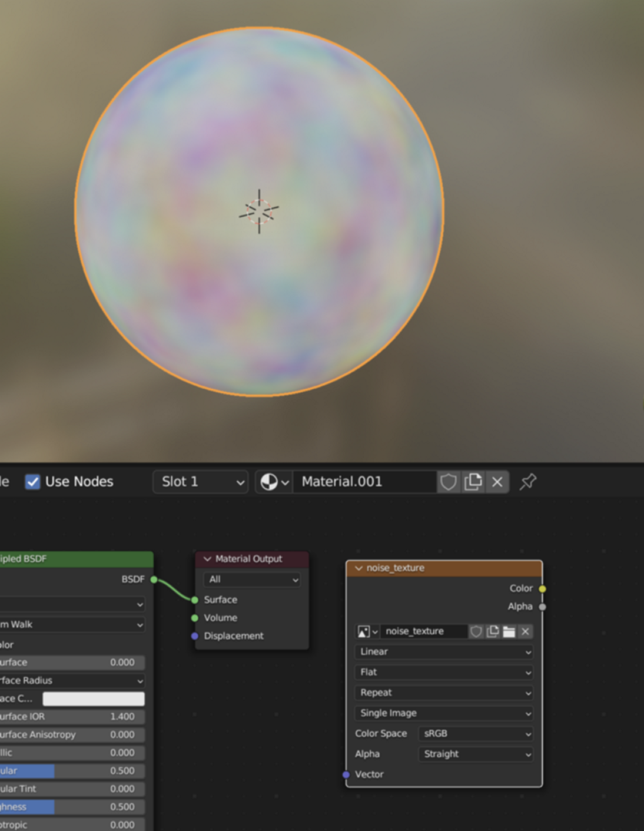Viewport: 644px width, 831px height.
Task: Unlink Material.001 with the X button
Action: [497, 482]
